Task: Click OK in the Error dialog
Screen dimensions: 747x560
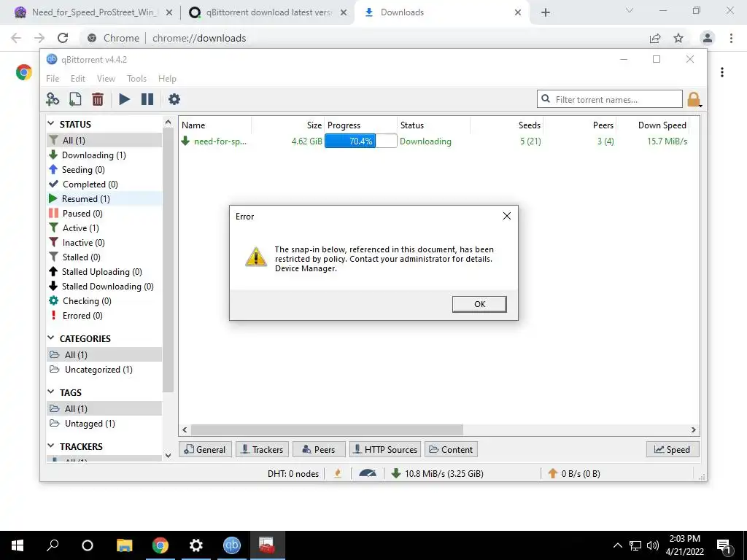Action: (479, 304)
